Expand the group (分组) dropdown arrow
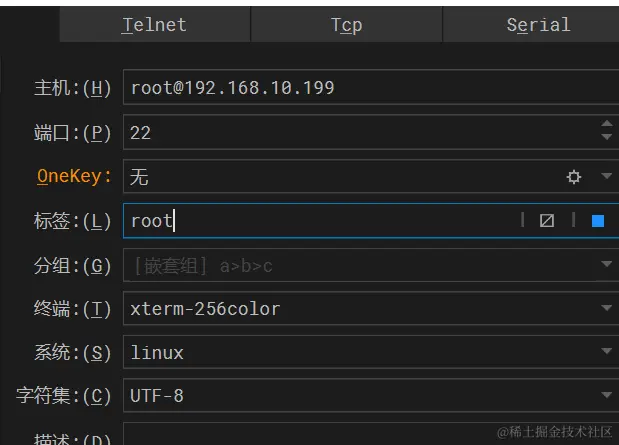The height and width of the screenshot is (445, 619). coord(606,264)
